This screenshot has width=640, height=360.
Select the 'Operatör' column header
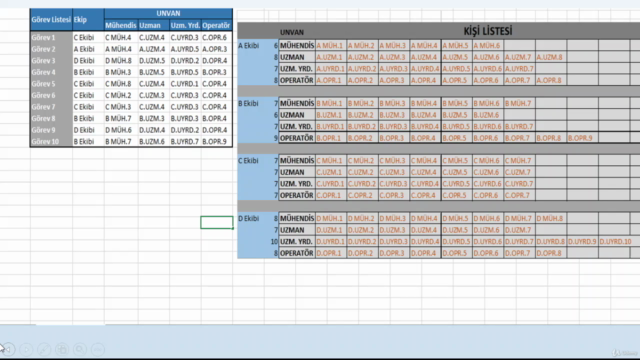click(x=216, y=25)
